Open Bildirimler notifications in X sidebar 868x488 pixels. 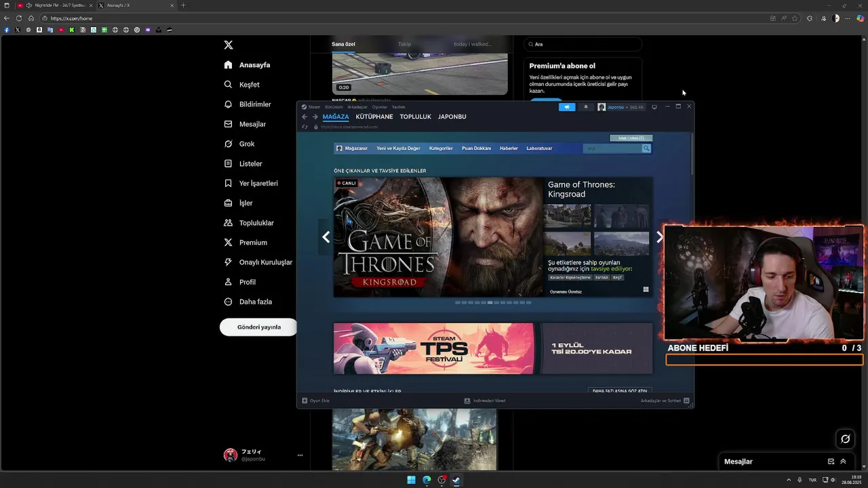[x=248, y=104]
